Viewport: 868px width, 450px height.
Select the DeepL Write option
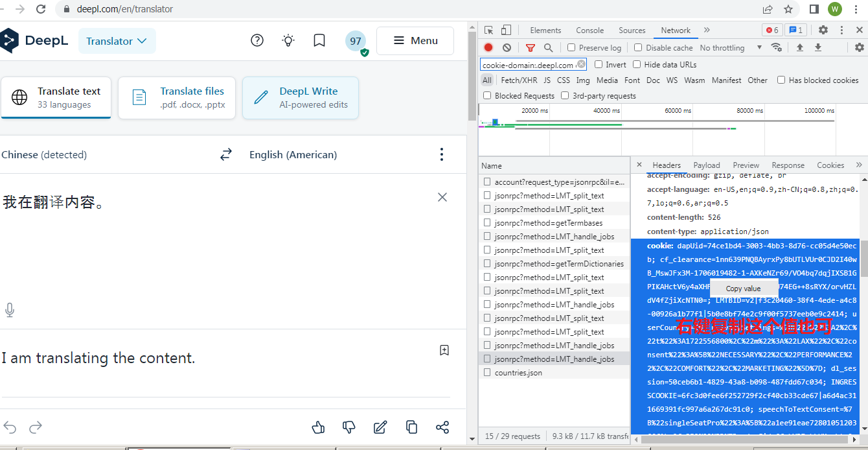click(x=301, y=98)
